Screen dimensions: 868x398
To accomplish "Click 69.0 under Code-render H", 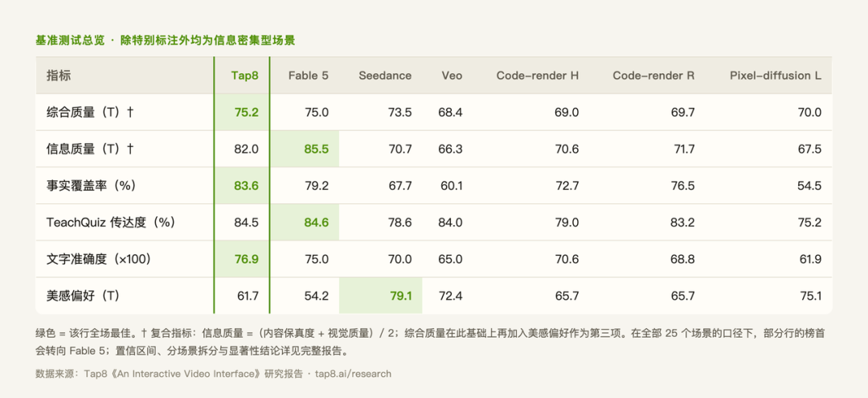I will coord(567,113).
